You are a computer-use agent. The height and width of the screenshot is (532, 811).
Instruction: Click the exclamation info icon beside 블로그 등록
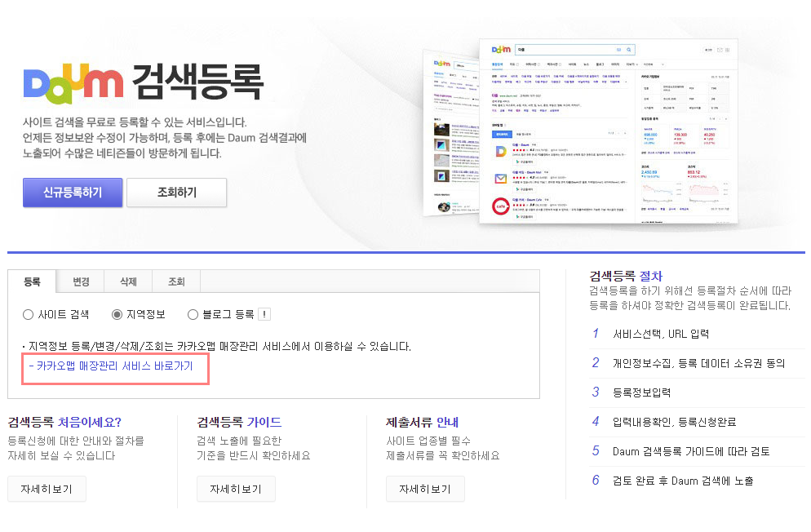[x=264, y=314]
